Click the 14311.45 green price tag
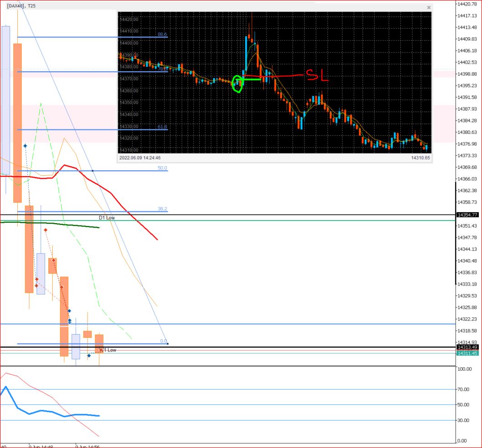The height and width of the screenshot is (448, 482). (x=467, y=353)
